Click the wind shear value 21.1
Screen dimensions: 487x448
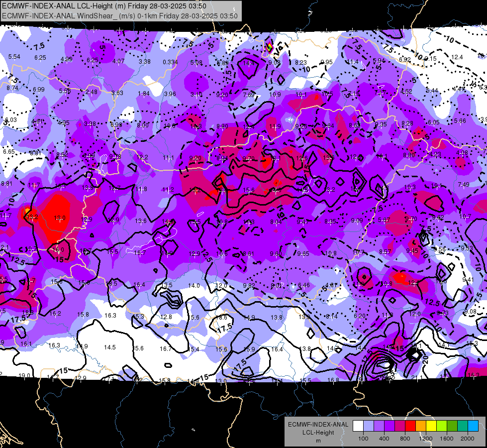click(x=417, y=378)
